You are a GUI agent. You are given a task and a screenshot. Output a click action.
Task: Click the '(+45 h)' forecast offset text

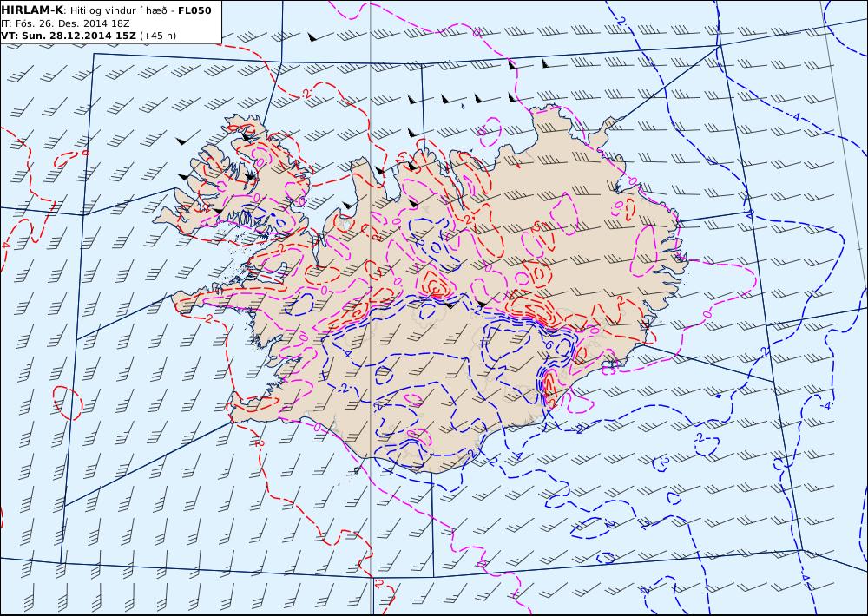pos(158,36)
